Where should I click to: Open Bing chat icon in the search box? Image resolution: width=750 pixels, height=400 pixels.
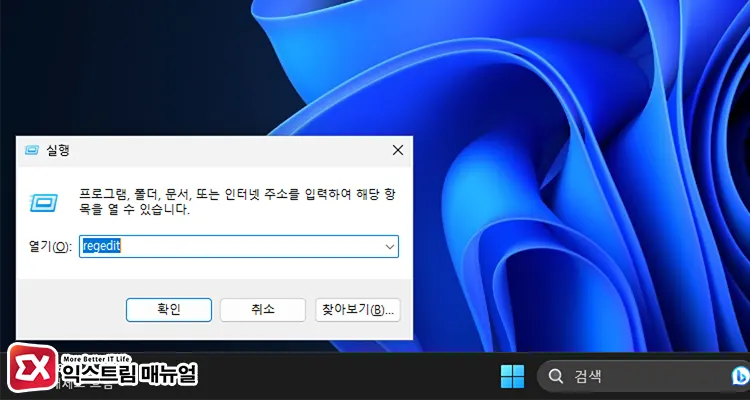740,376
